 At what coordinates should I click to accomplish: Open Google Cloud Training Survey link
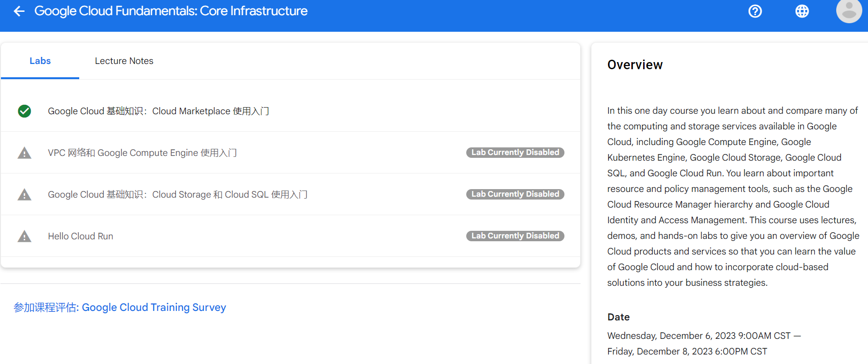point(120,308)
